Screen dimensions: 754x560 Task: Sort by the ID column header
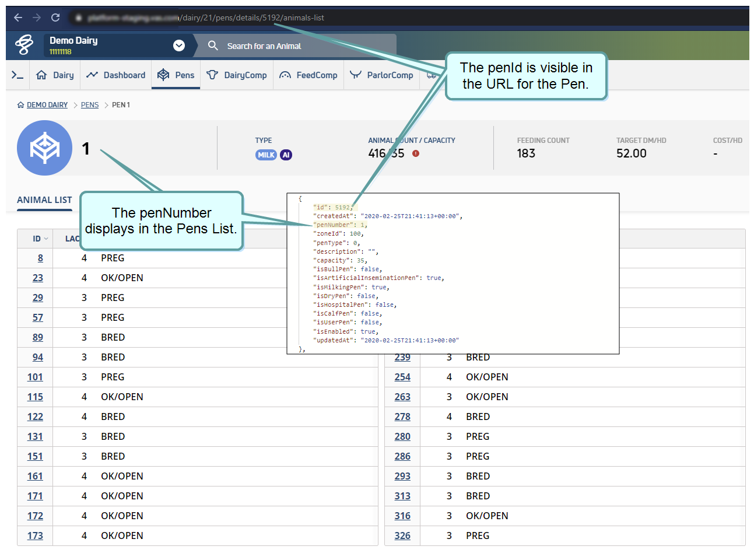pyautogui.click(x=40, y=239)
